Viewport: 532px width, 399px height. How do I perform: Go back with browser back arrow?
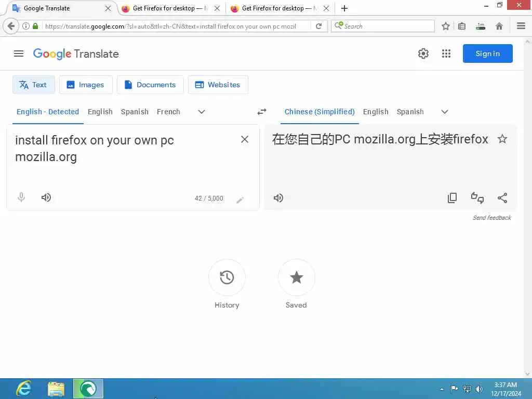click(10, 26)
